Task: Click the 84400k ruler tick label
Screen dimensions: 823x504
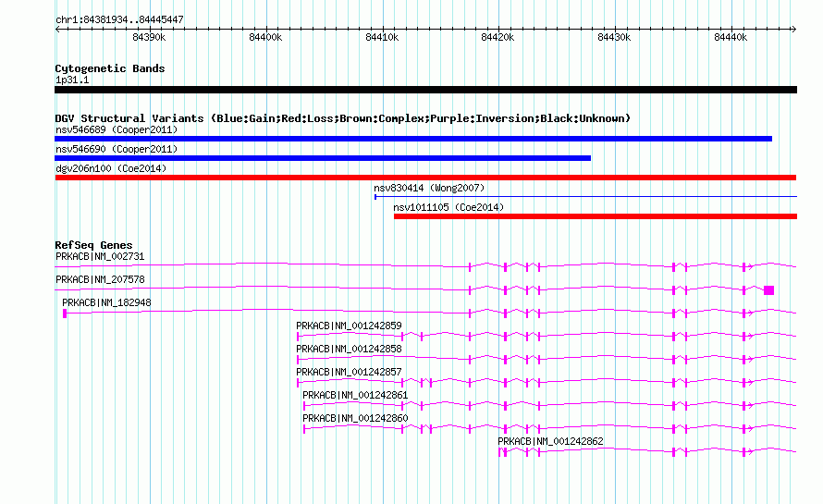Action: coord(265,37)
